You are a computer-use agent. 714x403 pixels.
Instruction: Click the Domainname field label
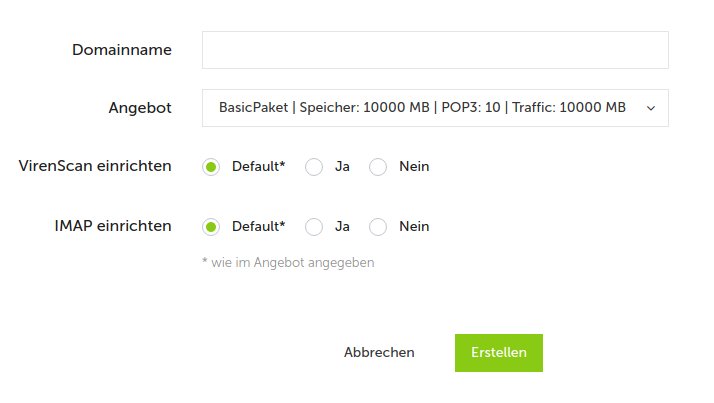[x=122, y=50]
